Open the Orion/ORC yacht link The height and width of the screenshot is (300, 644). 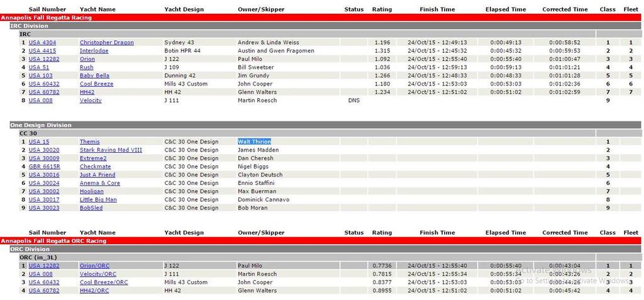94,266
